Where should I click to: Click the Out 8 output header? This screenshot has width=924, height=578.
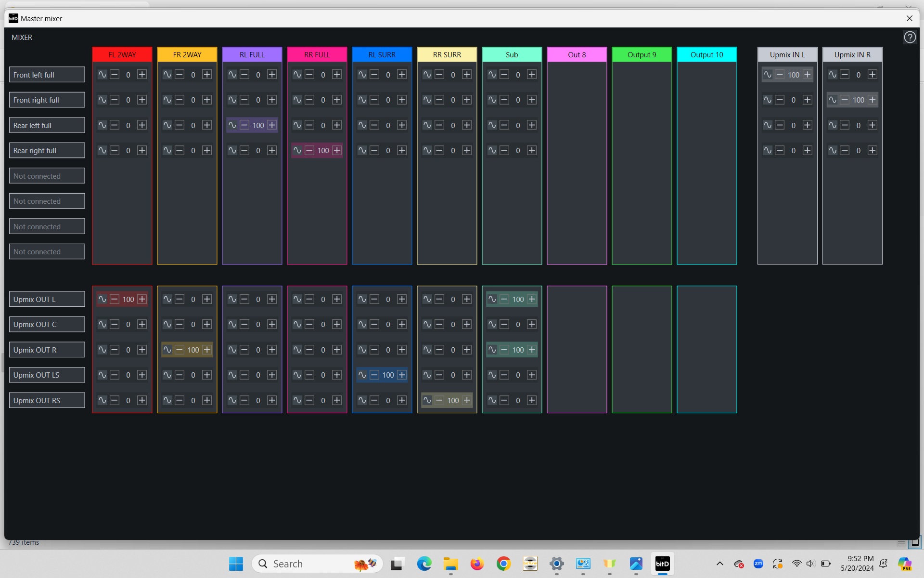tap(577, 54)
